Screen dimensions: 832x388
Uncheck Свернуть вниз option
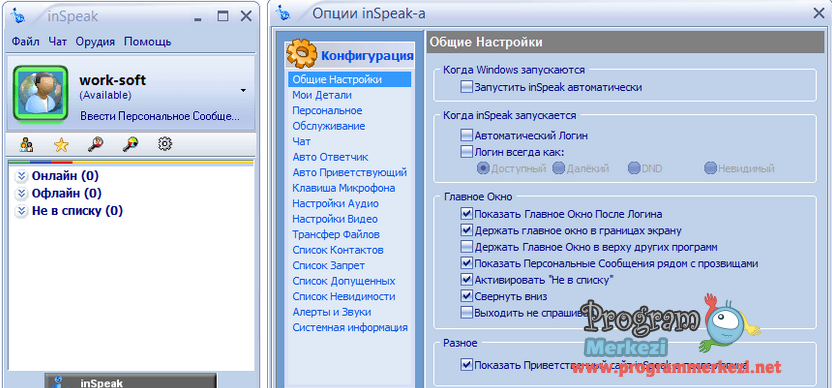pos(466,296)
